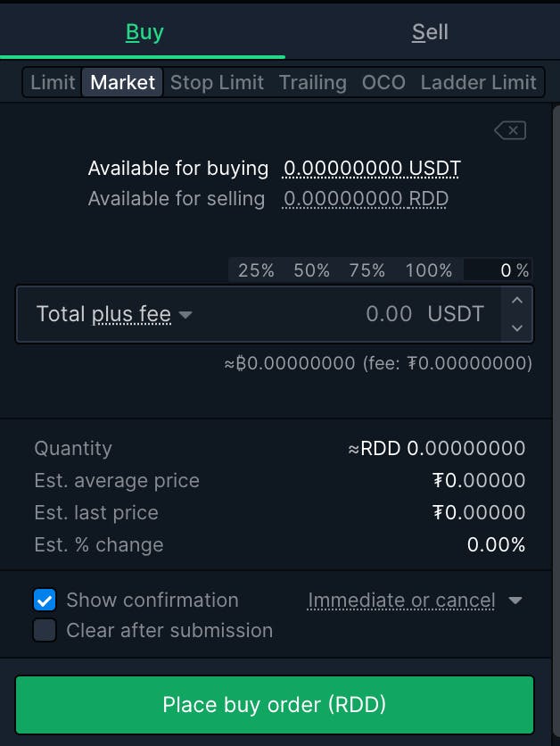Toggle the Show confirmation checkbox
The image size is (560, 746).
[45, 600]
